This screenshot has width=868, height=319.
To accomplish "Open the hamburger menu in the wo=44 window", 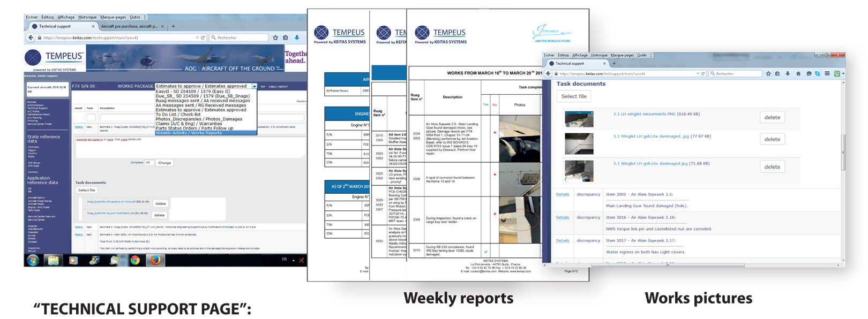I will (x=827, y=73).
